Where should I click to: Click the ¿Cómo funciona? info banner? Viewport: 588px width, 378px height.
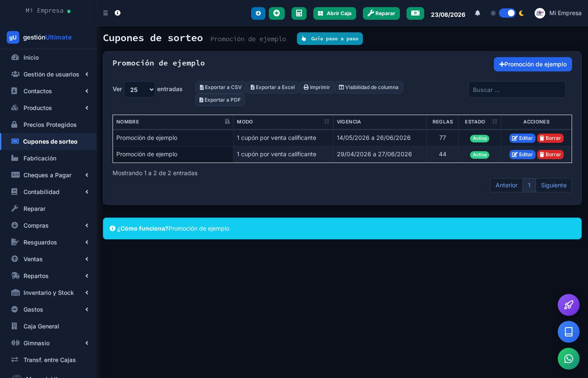tap(342, 228)
